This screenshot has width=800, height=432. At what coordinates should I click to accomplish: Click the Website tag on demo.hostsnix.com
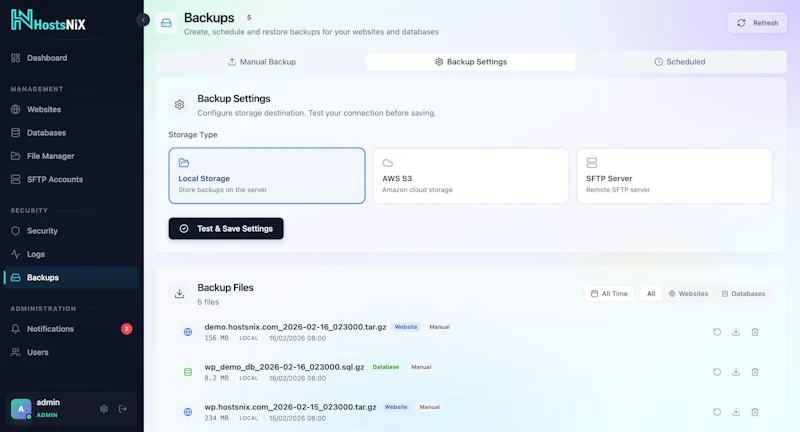pyautogui.click(x=406, y=327)
